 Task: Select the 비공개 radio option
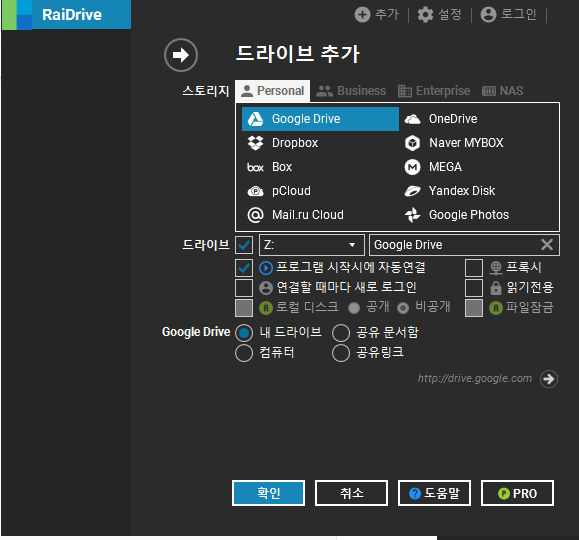pyautogui.click(x=403, y=308)
